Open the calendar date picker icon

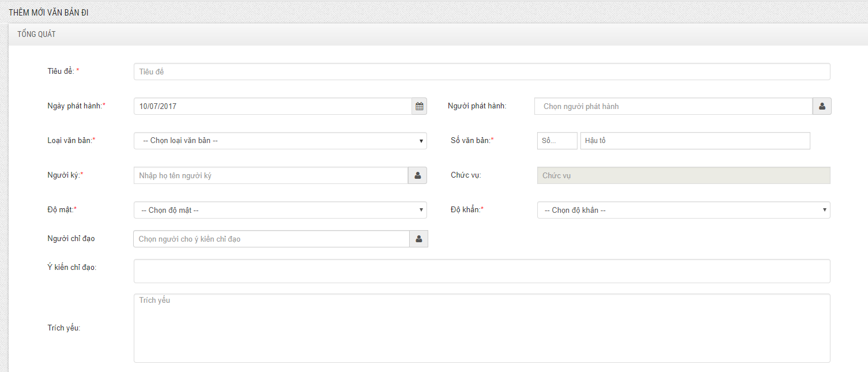click(419, 106)
